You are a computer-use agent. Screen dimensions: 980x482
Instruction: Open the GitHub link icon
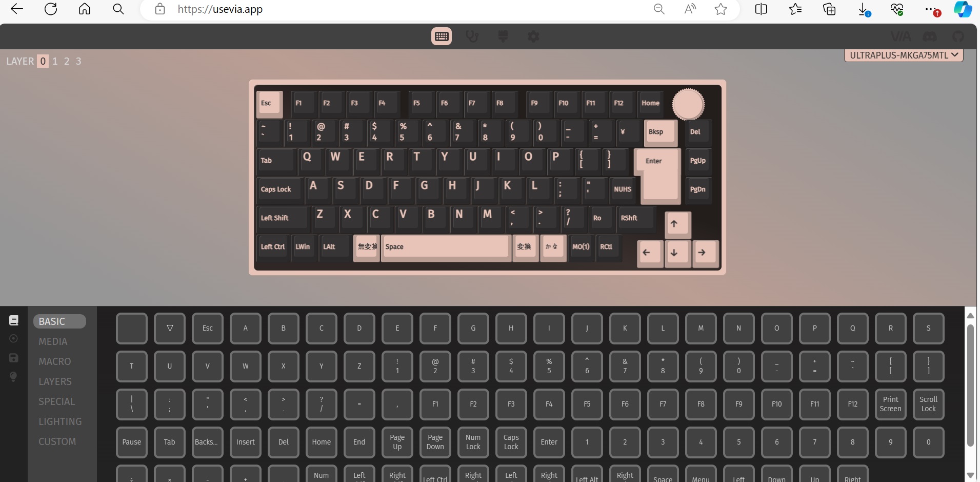tap(958, 36)
